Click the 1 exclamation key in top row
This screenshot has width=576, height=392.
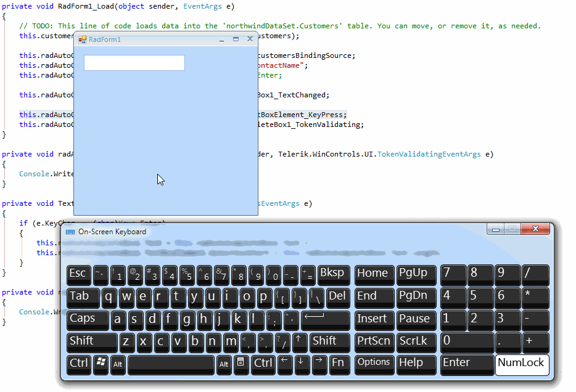tap(118, 275)
